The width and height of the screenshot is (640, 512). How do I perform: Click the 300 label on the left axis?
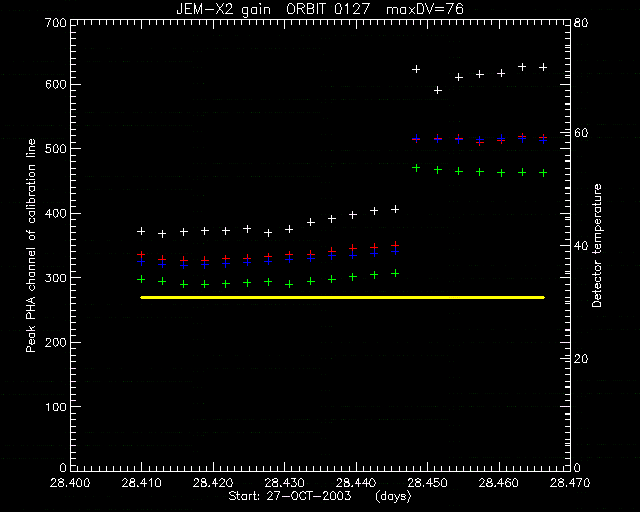[x=56, y=278]
